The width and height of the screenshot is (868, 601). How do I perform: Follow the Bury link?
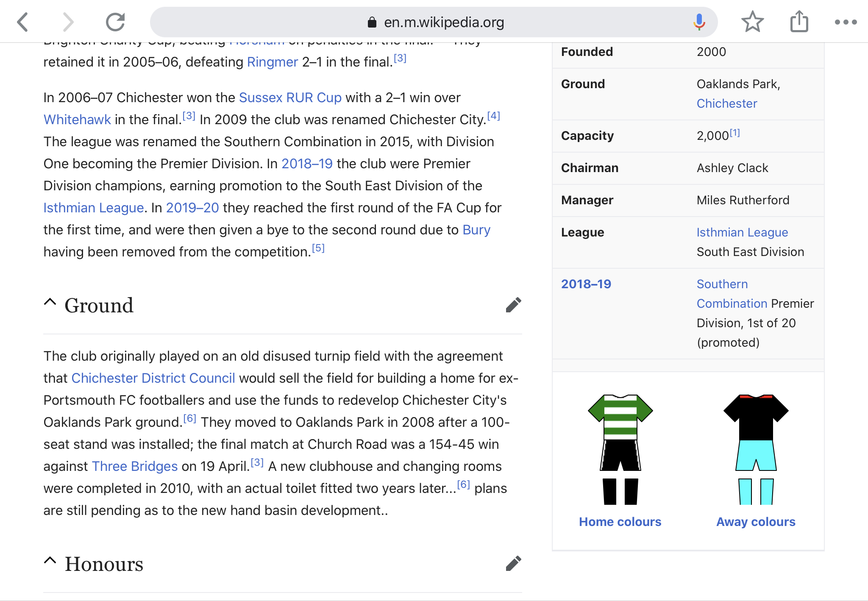point(476,230)
